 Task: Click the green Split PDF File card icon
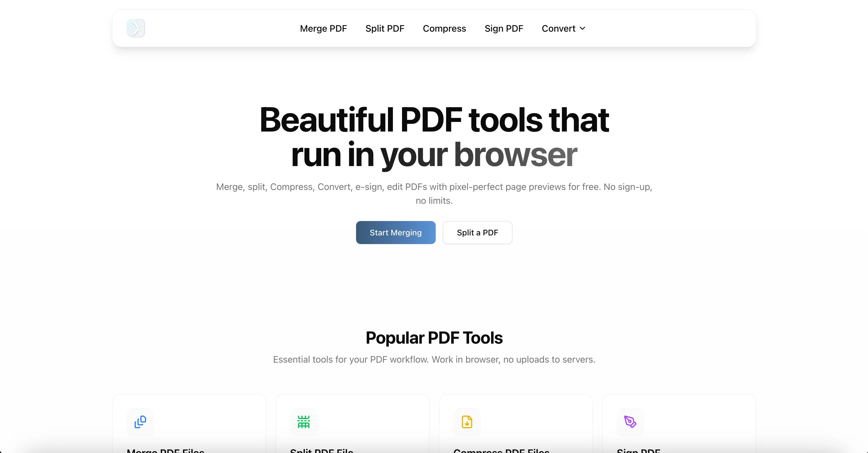pyautogui.click(x=304, y=422)
